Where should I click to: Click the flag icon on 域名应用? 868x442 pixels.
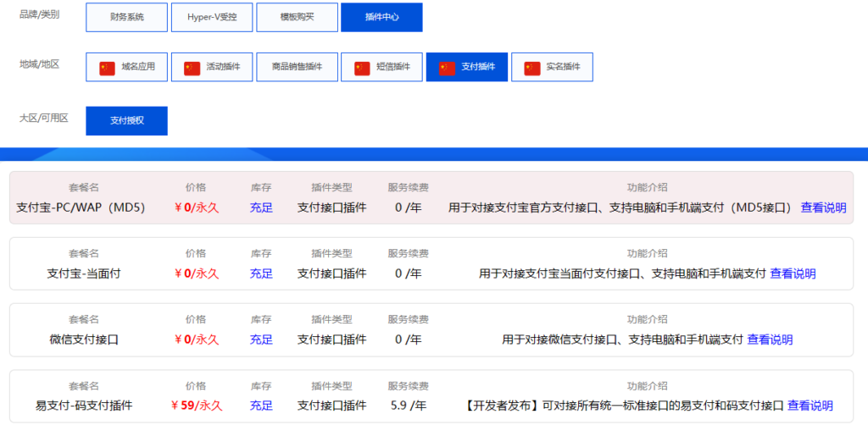(107, 68)
